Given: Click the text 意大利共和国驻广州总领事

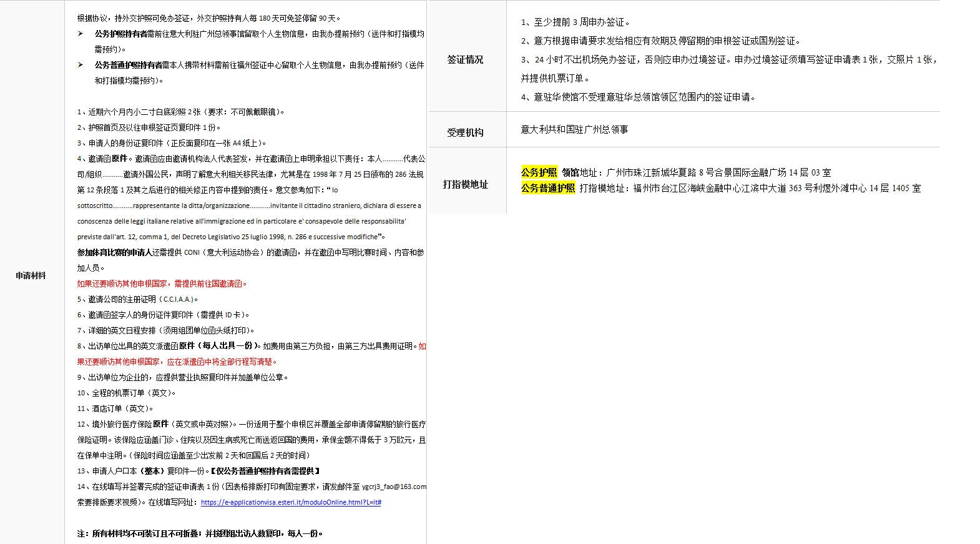Looking at the screenshot, I should click(574, 129).
